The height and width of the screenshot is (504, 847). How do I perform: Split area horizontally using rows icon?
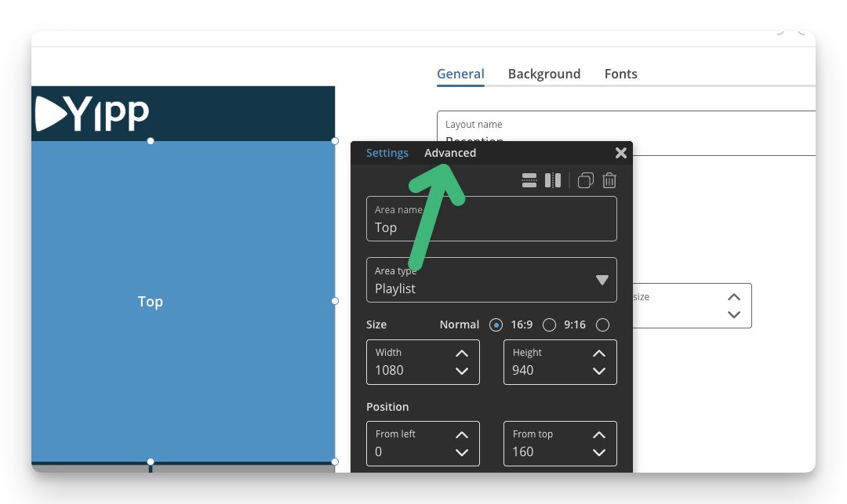(x=529, y=180)
